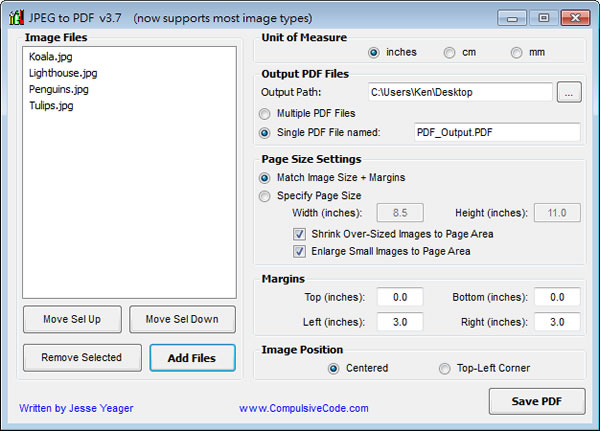Click the PDF_Output.PDF filename field

[497, 132]
